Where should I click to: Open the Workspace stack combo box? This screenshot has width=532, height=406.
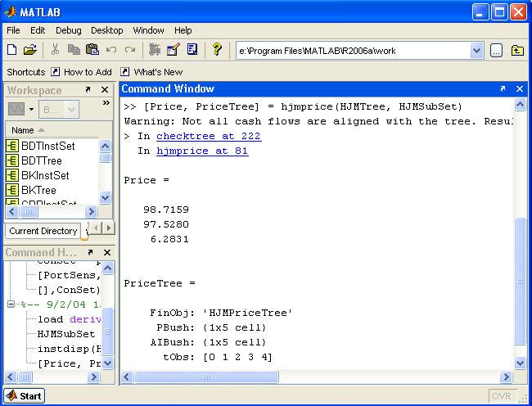tap(59, 109)
